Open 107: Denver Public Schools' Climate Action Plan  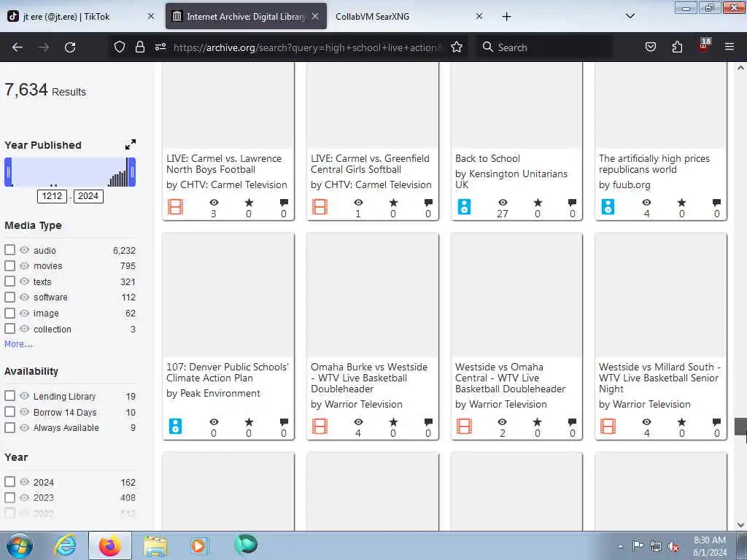228,373
